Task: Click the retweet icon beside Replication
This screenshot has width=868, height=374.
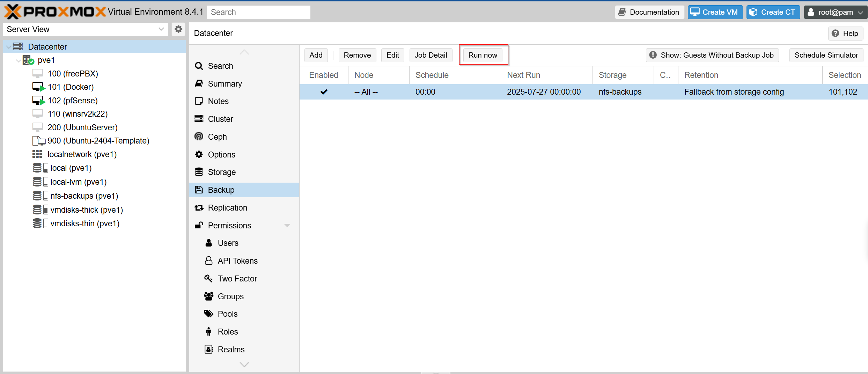Action: 199,208
